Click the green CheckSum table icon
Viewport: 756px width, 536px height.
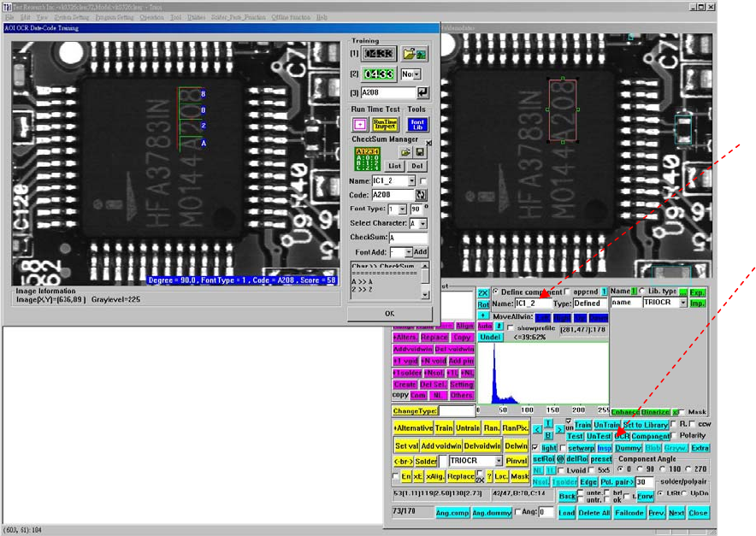click(x=368, y=159)
